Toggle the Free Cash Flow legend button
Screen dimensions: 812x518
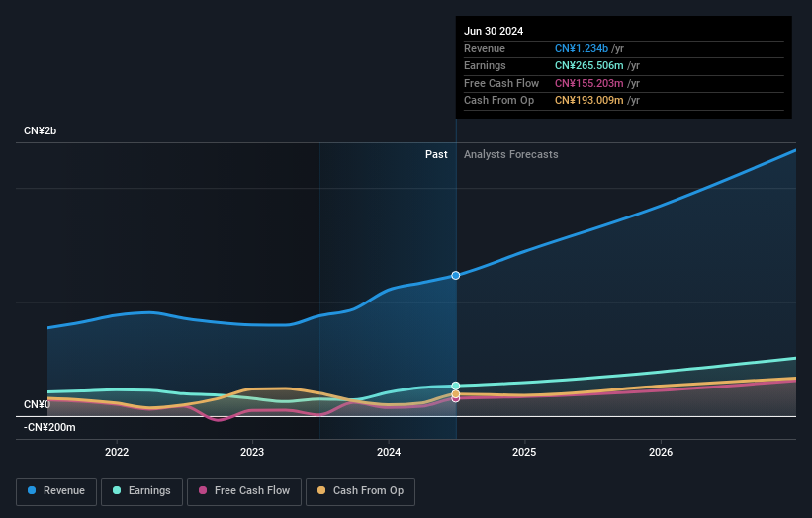click(x=244, y=491)
